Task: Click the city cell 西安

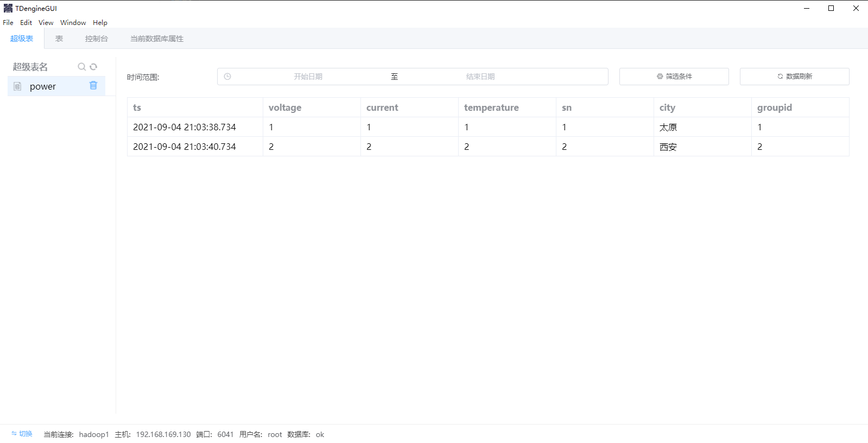Action: point(668,147)
